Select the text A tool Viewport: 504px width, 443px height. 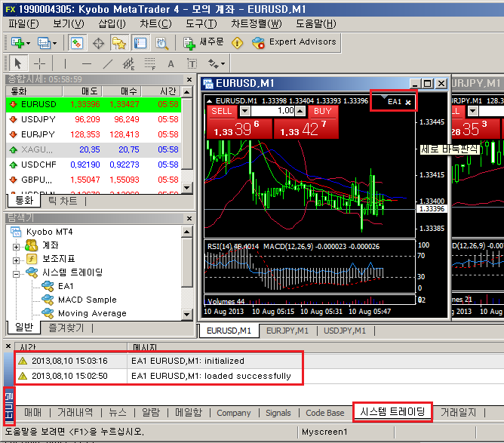click(x=171, y=64)
